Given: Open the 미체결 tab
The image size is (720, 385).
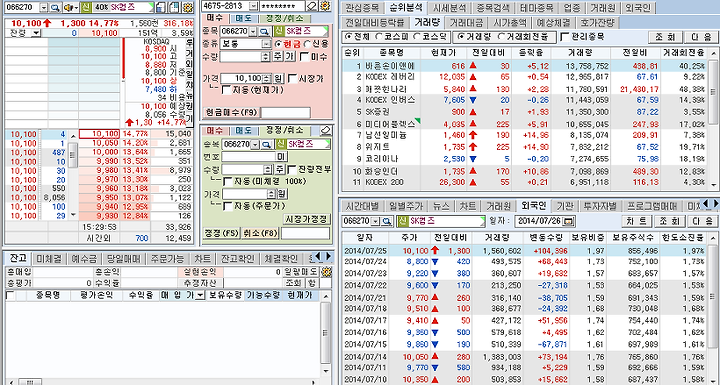Looking at the screenshot, I should (x=50, y=258).
